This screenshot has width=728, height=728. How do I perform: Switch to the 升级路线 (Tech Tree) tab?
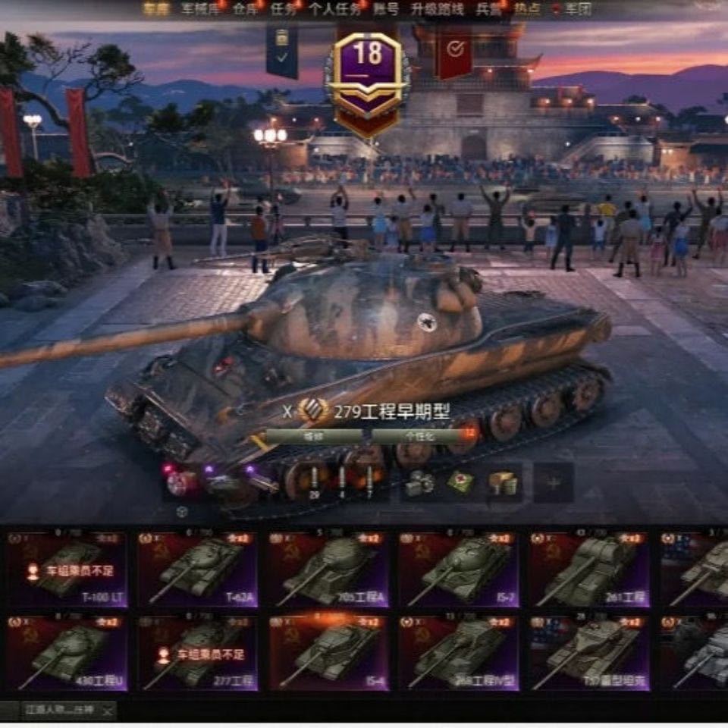point(438,9)
